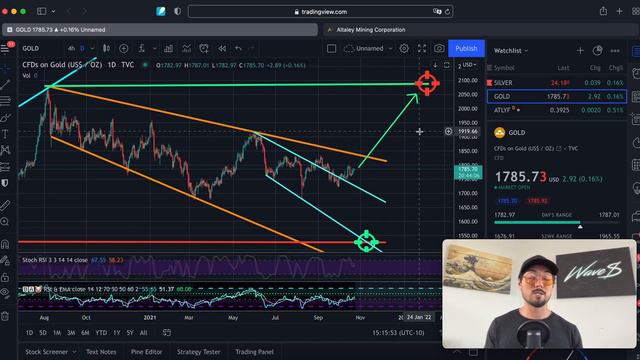Select the ruler Measure tool
The height and width of the screenshot is (360, 640).
click(x=5, y=205)
